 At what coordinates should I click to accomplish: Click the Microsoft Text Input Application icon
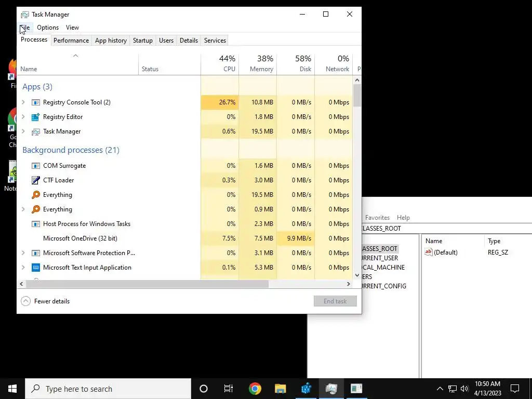(36, 268)
